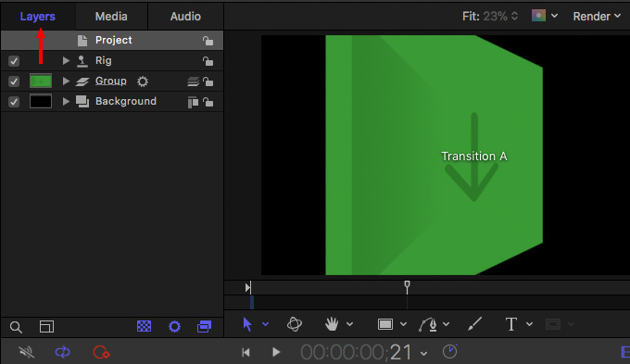Select the Pan hand tool
Image resolution: width=630 pixels, height=364 pixels.
pos(332,324)
